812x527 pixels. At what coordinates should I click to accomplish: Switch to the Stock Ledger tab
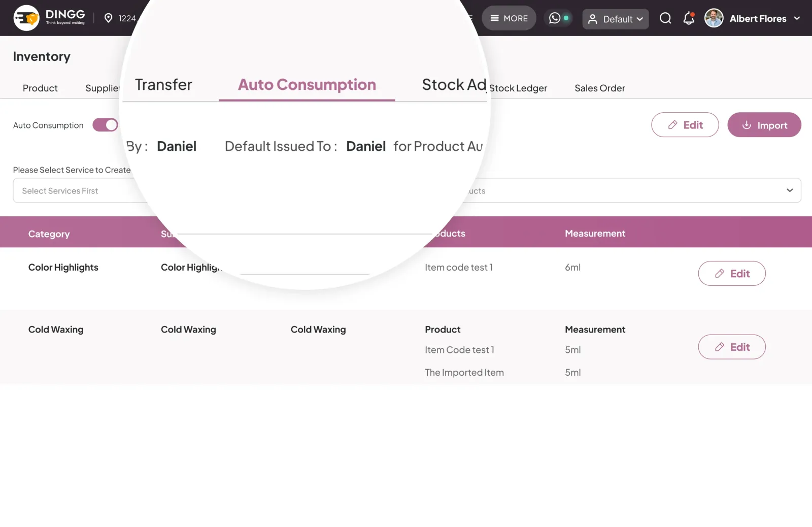[518, 88]
